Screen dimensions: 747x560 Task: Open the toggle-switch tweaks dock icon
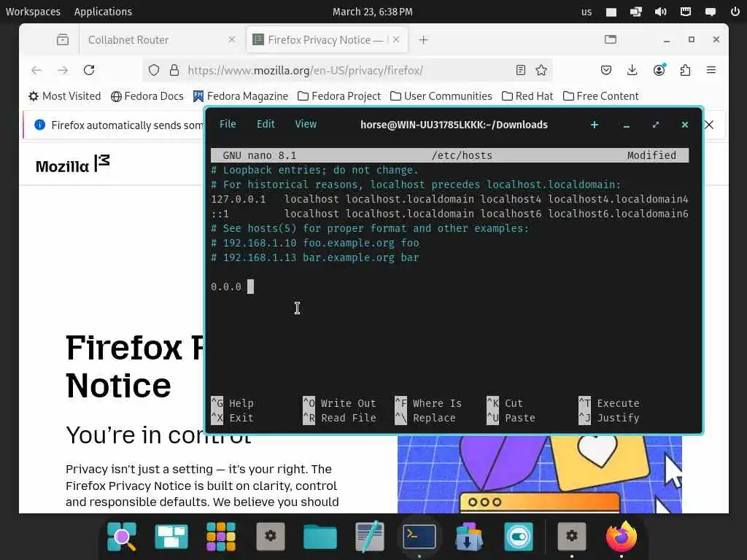coord(519,536)
